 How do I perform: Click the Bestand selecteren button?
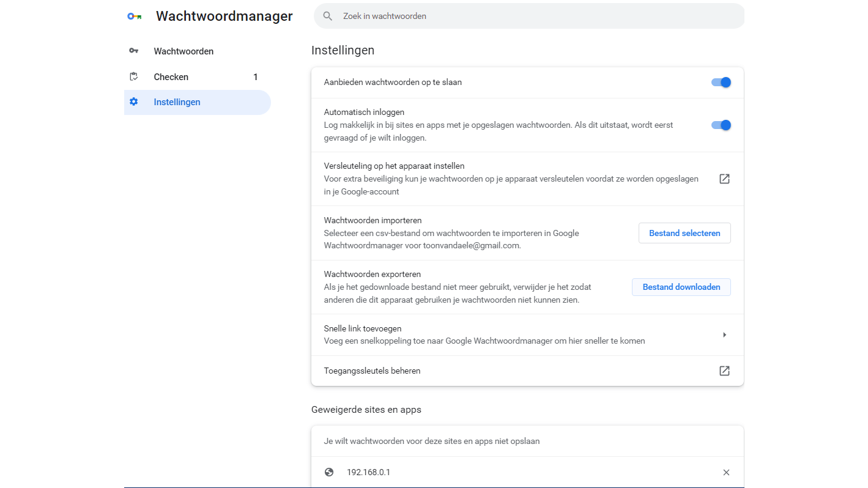point(684,233)
